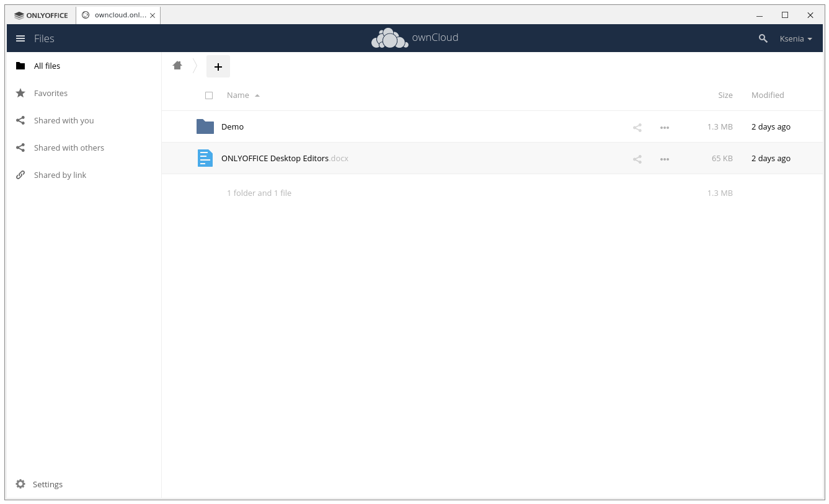The height and width of the screenshot is (504, 829).
Task: Open ONLYOFFICE Desktop Editors.docx file name
Action: coord(285,158)
